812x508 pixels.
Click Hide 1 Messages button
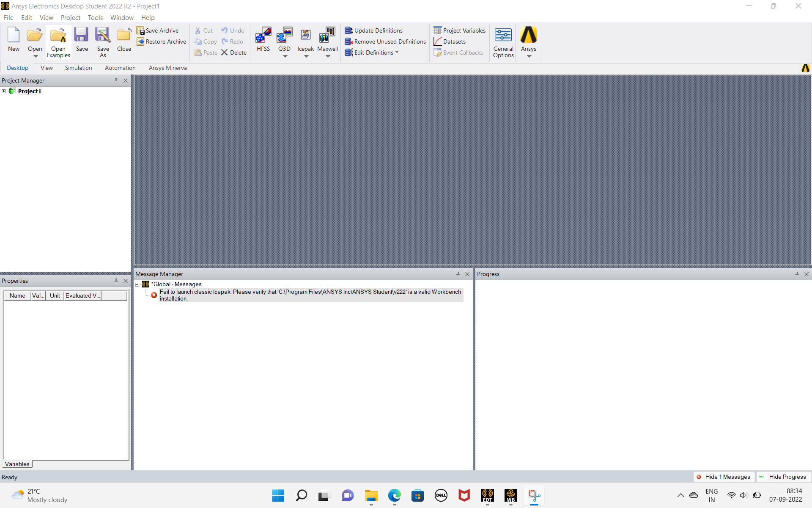724,477
